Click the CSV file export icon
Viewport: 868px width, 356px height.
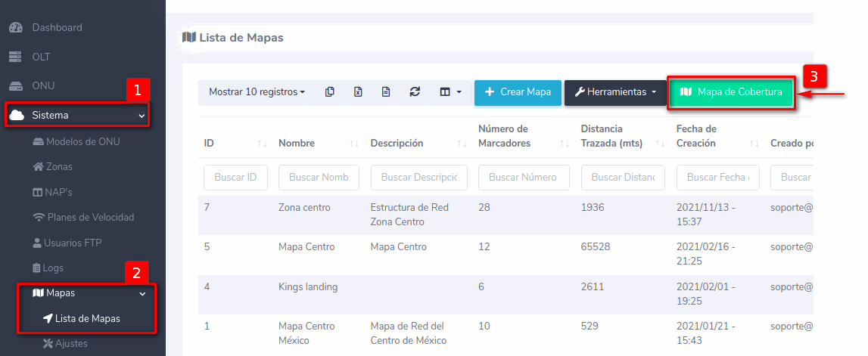[x=386, y=92]
